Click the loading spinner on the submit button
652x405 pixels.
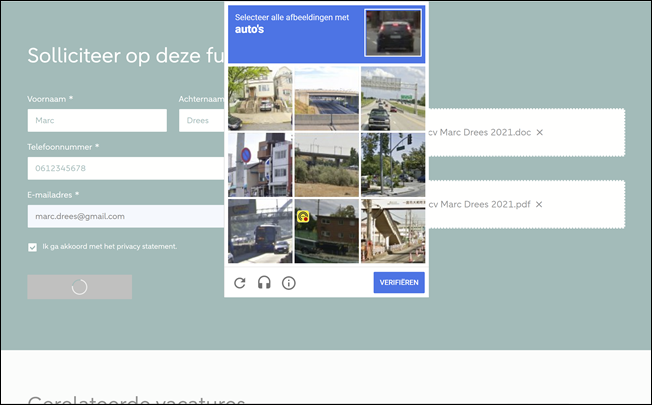(80, 287)
